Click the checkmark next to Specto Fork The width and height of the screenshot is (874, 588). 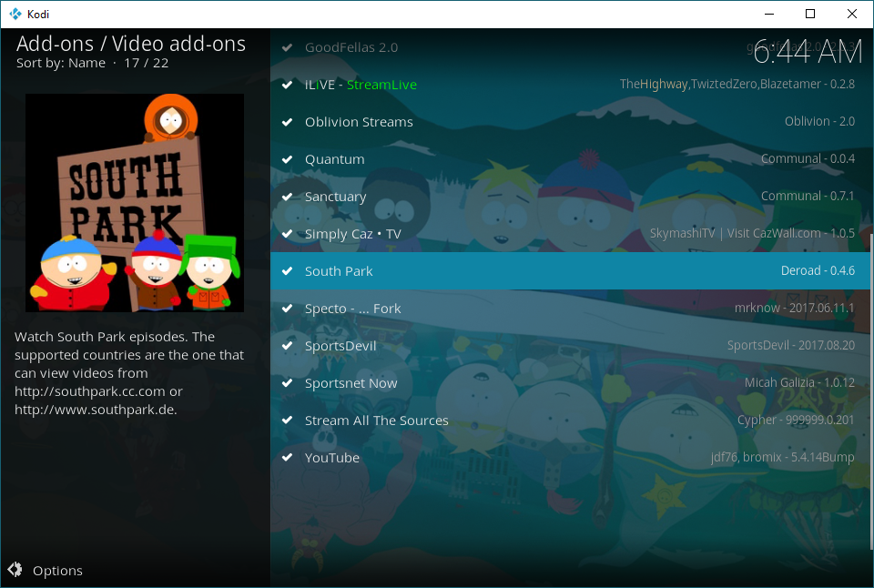(287, 309)
